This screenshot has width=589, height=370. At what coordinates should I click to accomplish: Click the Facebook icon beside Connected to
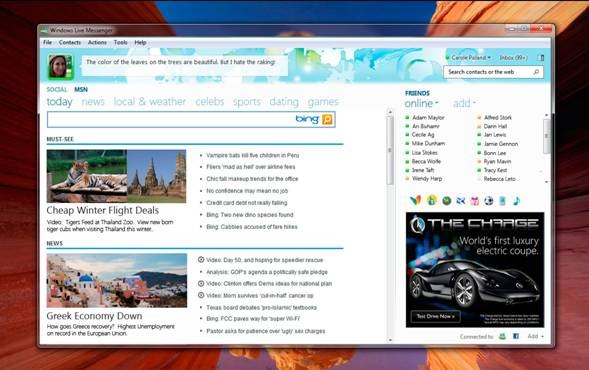click(516, 336)
